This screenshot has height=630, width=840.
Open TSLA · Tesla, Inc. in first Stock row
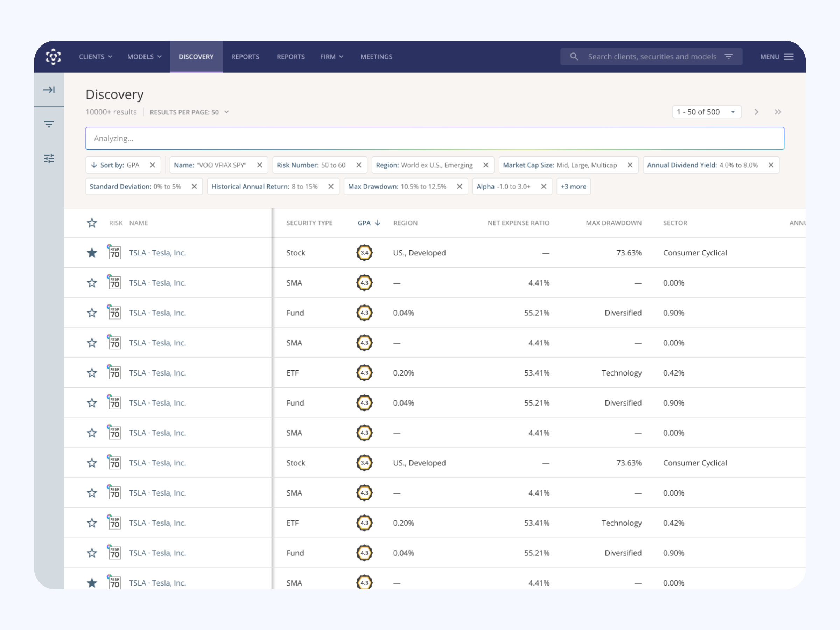click(x=157, y=253)
